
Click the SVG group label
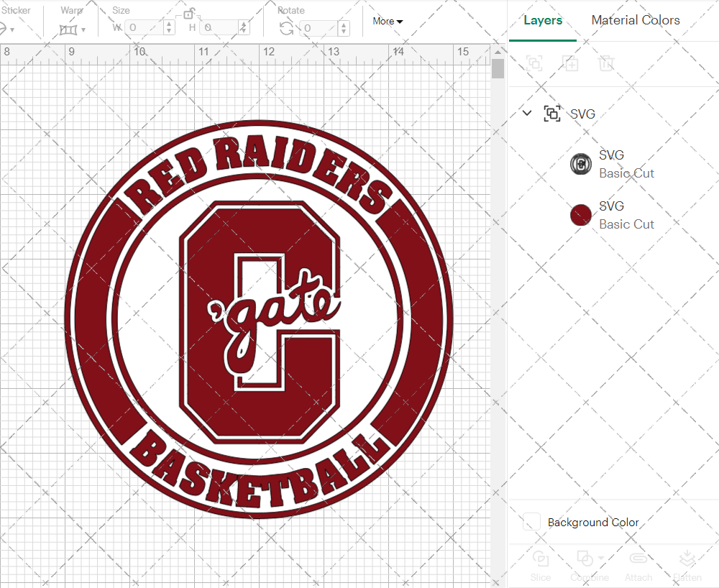[x=582, y=114]
